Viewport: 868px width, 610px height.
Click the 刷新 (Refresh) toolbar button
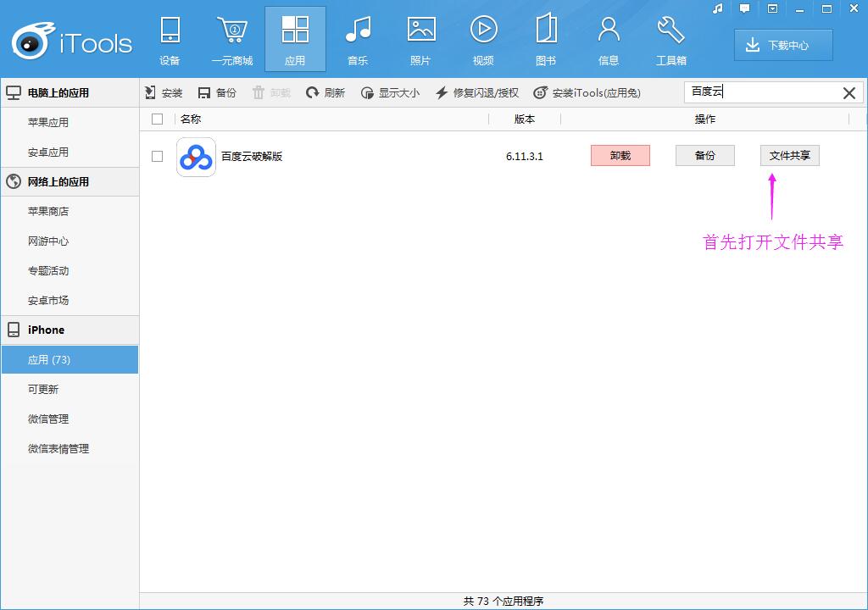(x=325, y=92)
